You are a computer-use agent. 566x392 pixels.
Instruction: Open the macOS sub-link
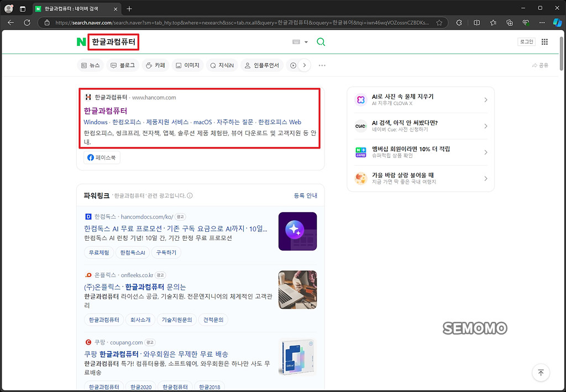coord(202,122)
